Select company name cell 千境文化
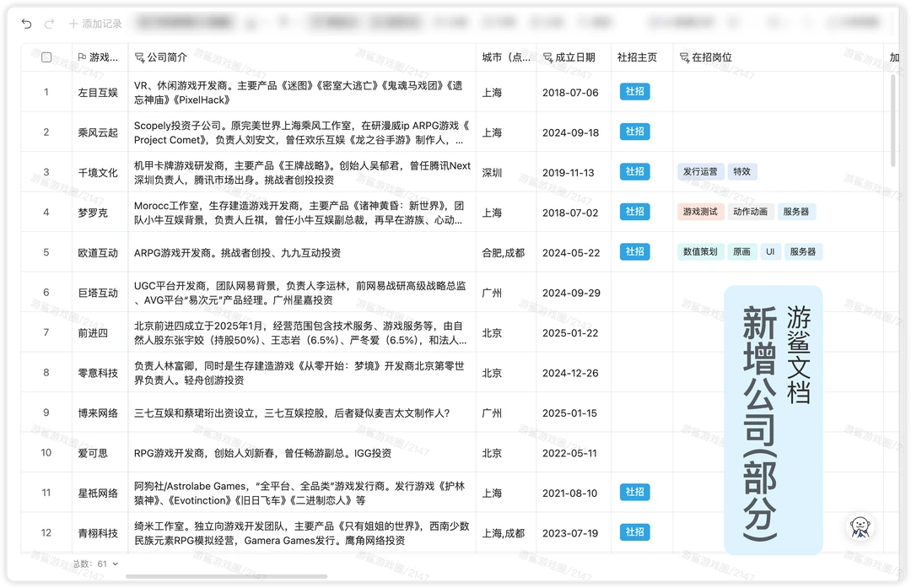 [x=100, y=173]
